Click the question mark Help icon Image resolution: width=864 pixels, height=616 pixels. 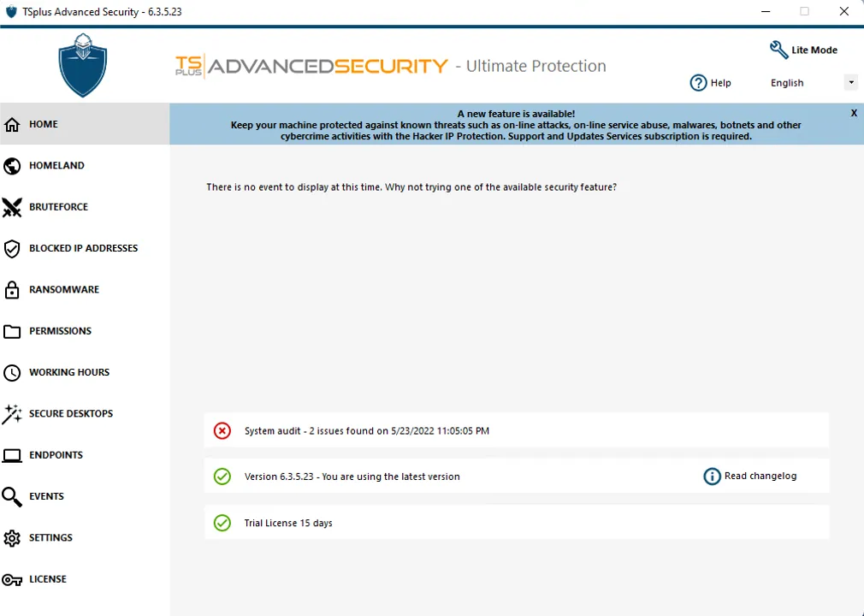click(698, 83)
